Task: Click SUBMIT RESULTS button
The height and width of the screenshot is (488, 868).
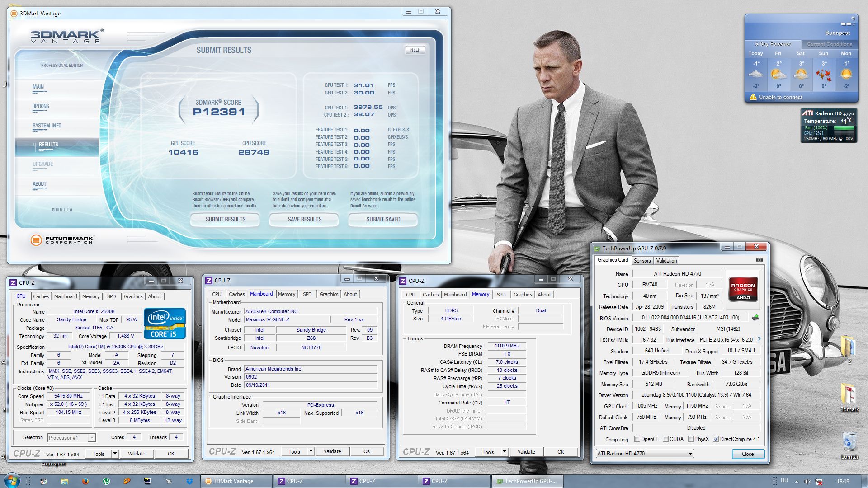Action: click(225, 220)
